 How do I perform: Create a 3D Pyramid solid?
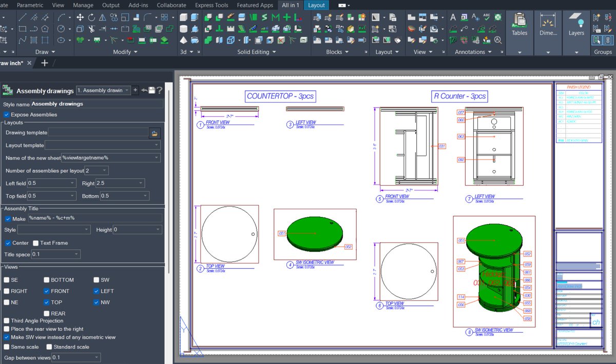tap(184, 40)
